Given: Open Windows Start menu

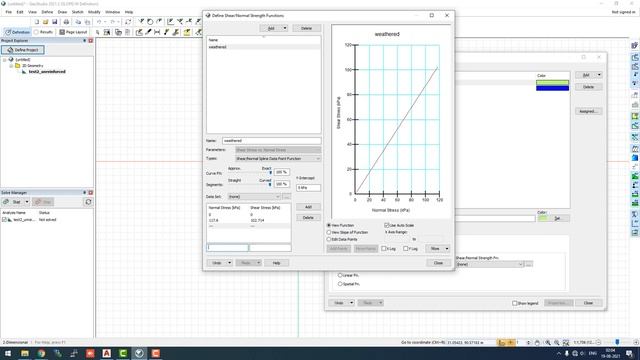Looking at the screenshot, I should (x=8, y=353).
